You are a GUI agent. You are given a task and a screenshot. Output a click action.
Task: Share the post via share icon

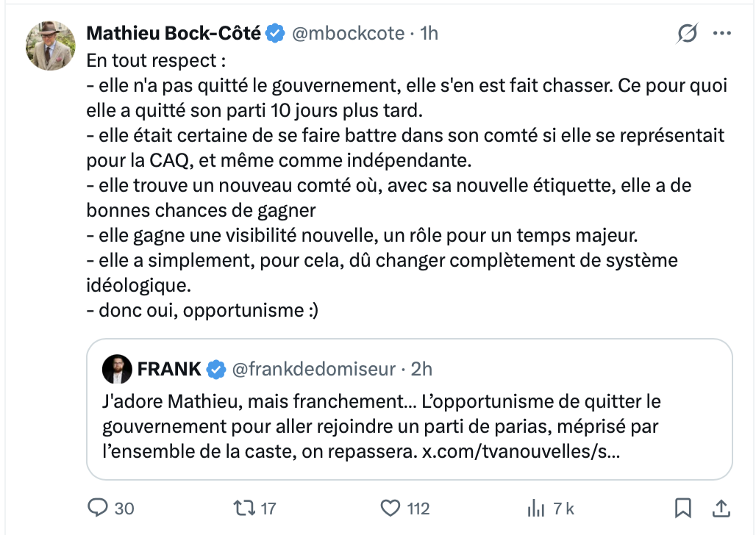tap(721, 508)
